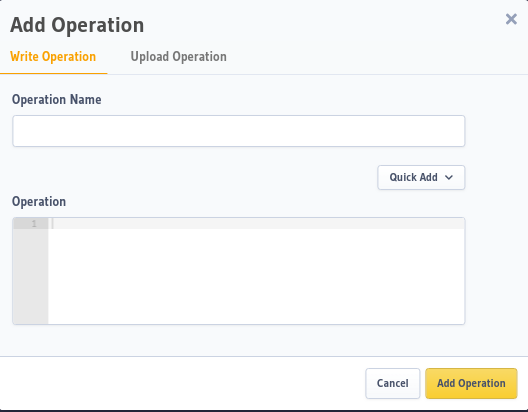528x412 pixels.
Task: Close the Add Operation dialog
Action: pyautogui.click(x=511, y=19)
